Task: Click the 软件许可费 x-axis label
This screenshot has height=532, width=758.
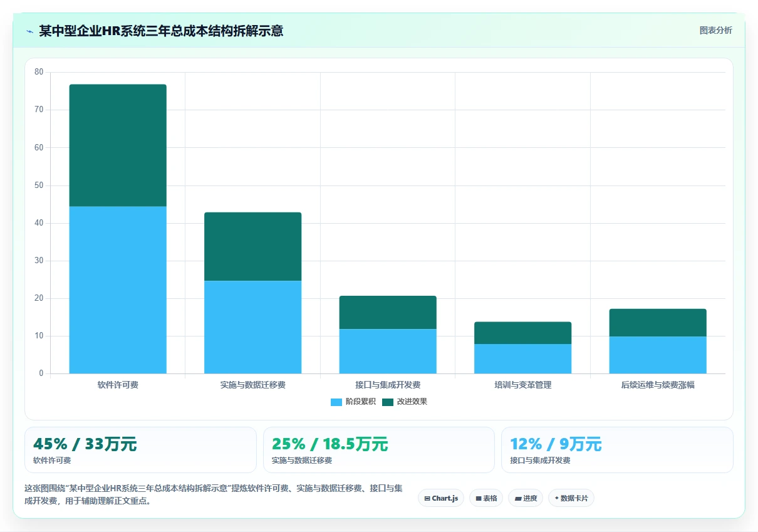Action: pos(118,385)
